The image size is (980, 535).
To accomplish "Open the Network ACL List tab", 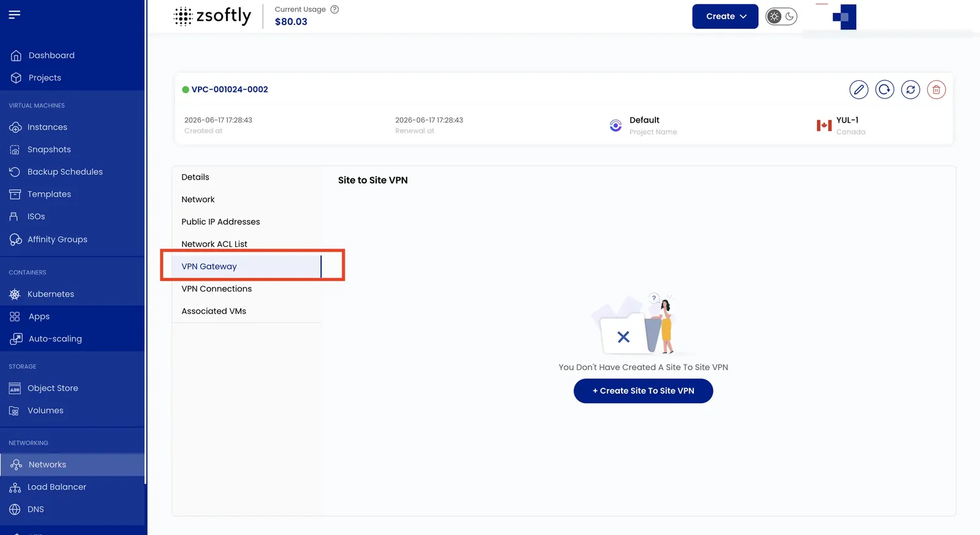I will click(x=246, y=244).
